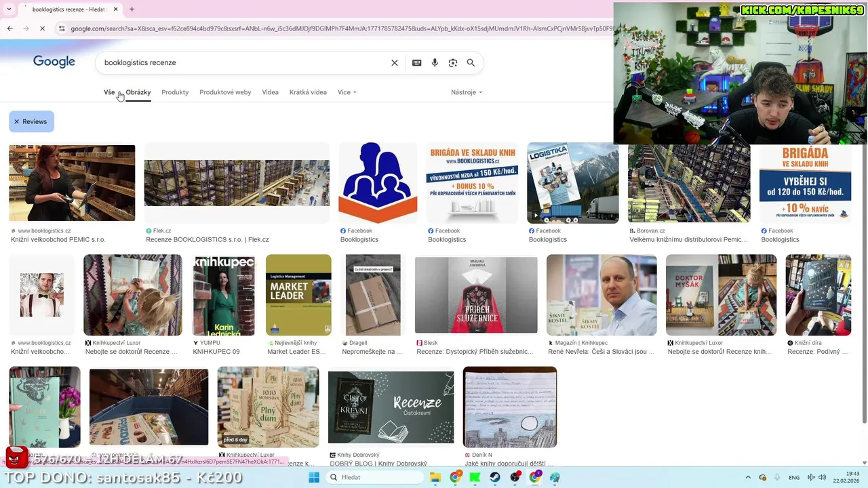The height and width of the screenshot is (488, 868).
Task: Open Dragell cardboard package image
Action: (373, 296)
